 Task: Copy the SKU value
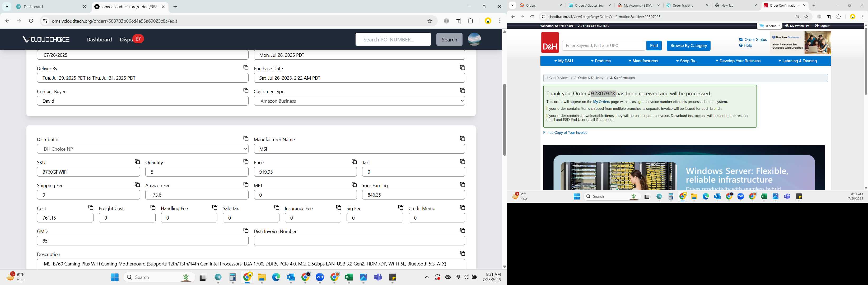tap(137, 162)
